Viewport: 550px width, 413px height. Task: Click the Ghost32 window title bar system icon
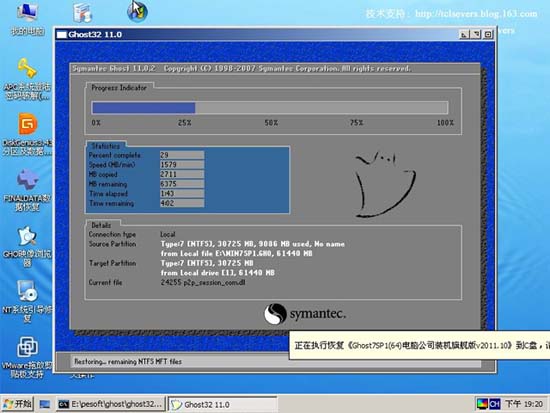pyautogui.click(x=62, y=35)
